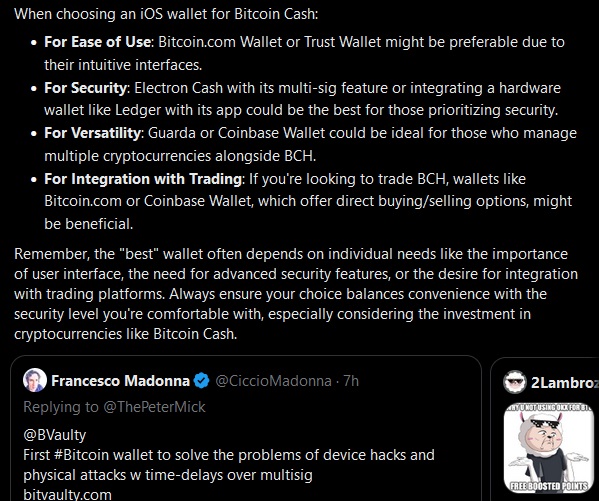Open the 7h timestamp link
The image size is (599, 501).
pyautogui.click(x=351, y=381)
